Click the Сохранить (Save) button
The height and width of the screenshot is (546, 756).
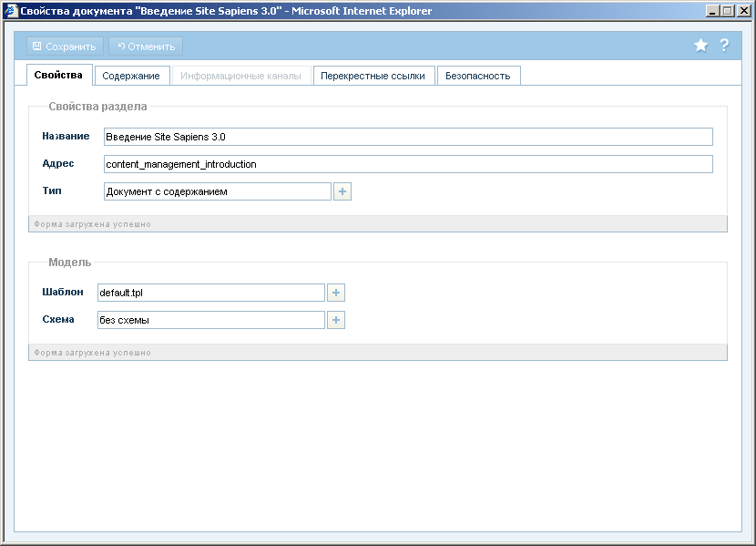64,46
